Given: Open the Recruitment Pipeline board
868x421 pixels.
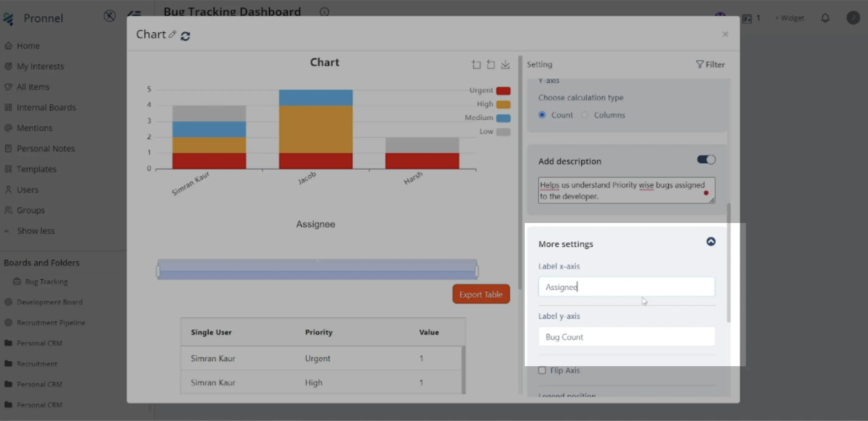Looking at the screenshot, I should pyautogui.click(x=51, y=323).
